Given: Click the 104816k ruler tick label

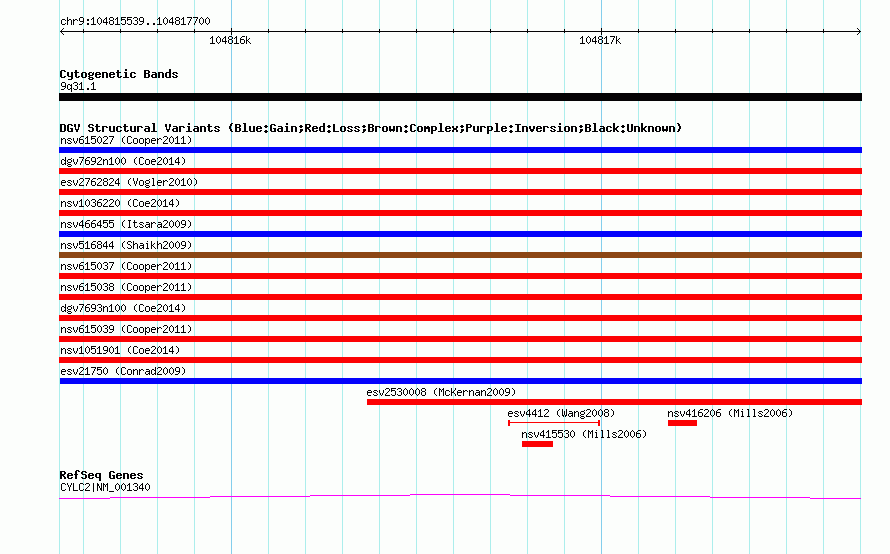Looking at the screenshot, I should [230, 40].
